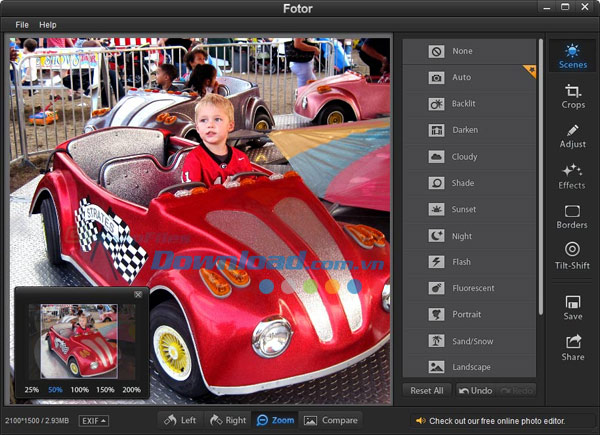Click the Share icon
600x435 pixels.
(x=573, y=347)
